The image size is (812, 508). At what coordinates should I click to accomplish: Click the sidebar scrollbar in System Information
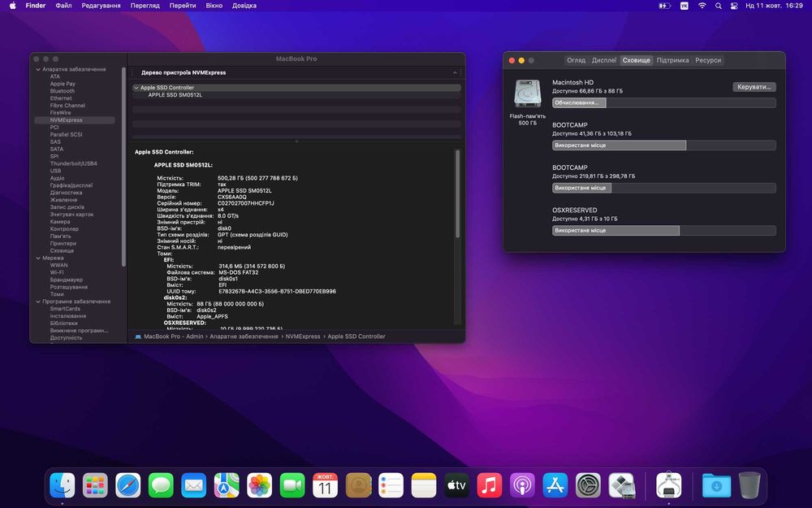[x=123, y=167]
